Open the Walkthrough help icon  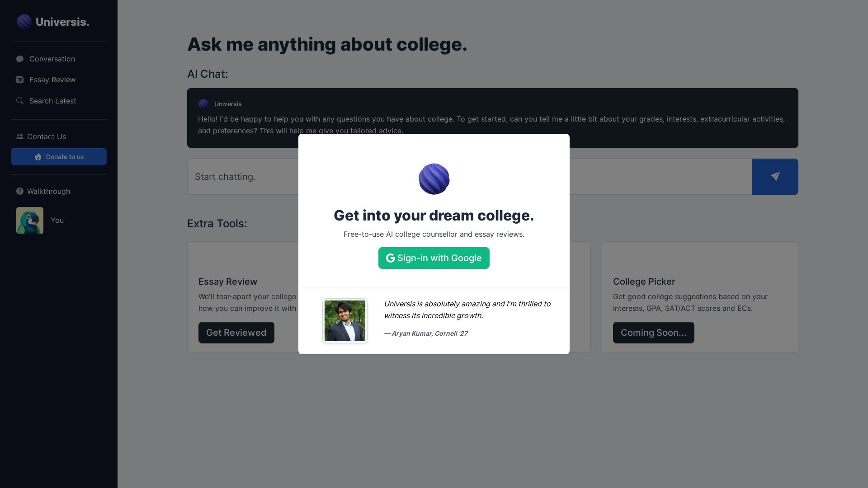point(20,191)
